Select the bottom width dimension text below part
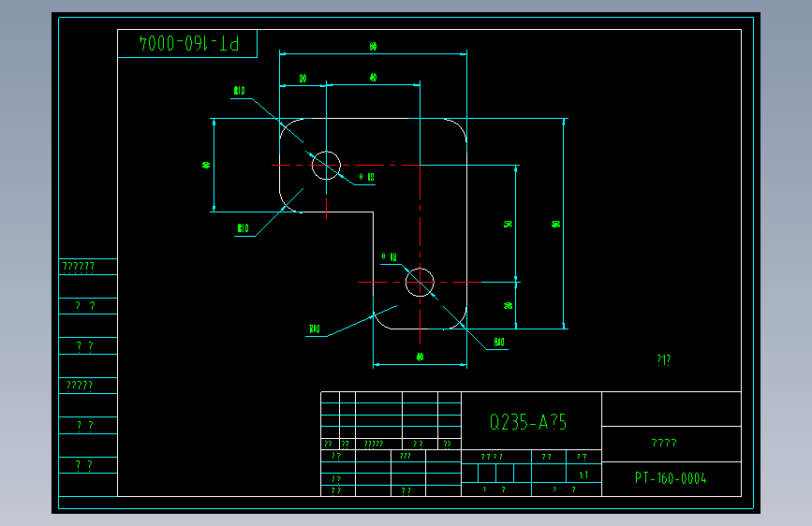Image resolution: width=812 pixels, height=526 pixels. tap(420, 357)
